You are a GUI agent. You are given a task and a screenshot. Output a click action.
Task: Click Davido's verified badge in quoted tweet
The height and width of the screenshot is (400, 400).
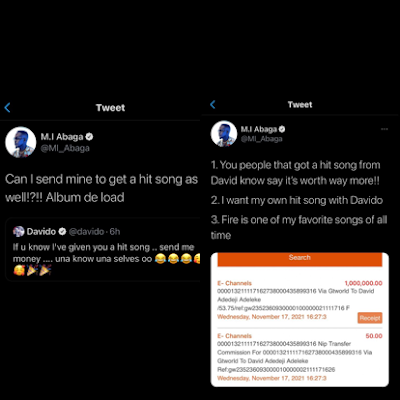pyautogui.click(x=62, y=231)
